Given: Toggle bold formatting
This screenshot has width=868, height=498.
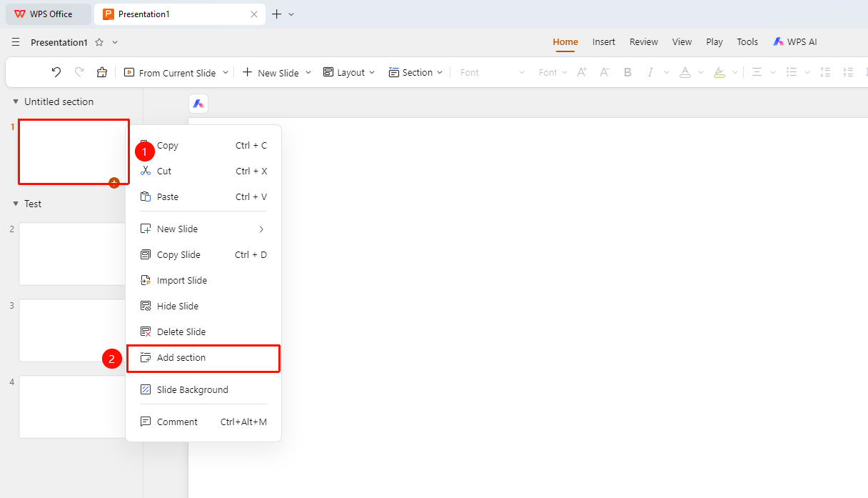Looking at the screenshot, I should [x=627, y=72].
